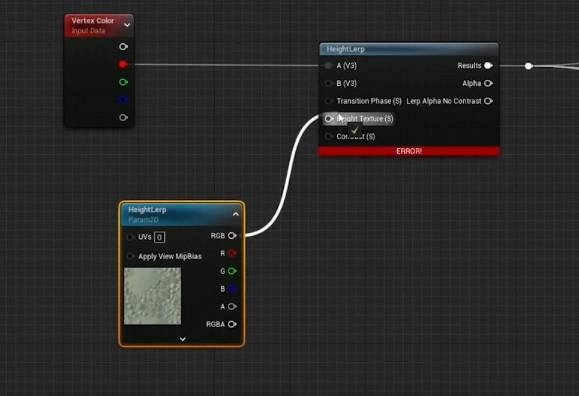This screenshot has width=579, height=396.
Task: Click the RGB output pin on texture node
Action: pos(232,236)
